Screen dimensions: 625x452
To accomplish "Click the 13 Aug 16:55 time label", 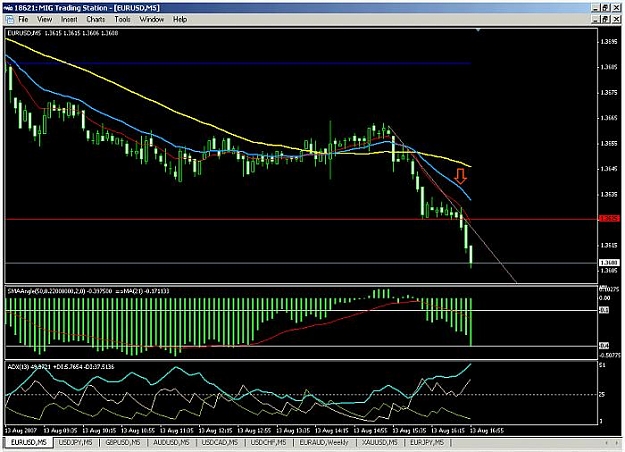I will click(487, 431).
